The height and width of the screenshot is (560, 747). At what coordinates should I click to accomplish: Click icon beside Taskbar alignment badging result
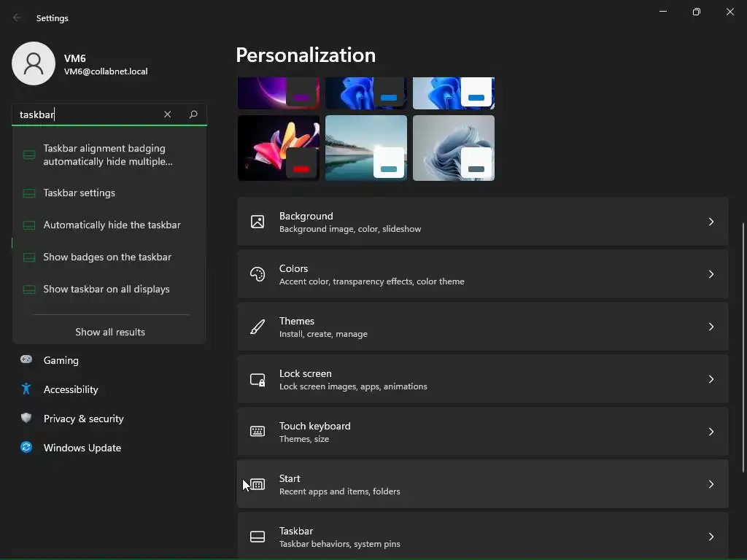tap(29, 155)
